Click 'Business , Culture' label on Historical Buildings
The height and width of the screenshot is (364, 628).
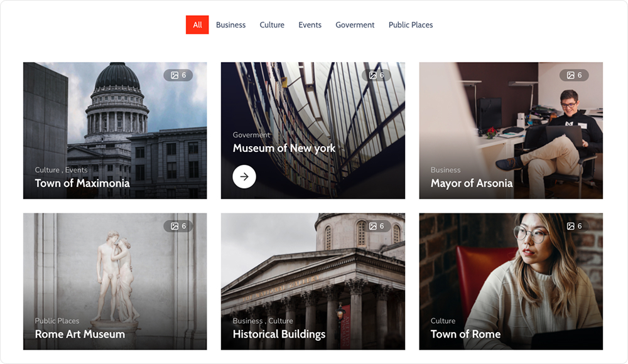pos(263,321)
